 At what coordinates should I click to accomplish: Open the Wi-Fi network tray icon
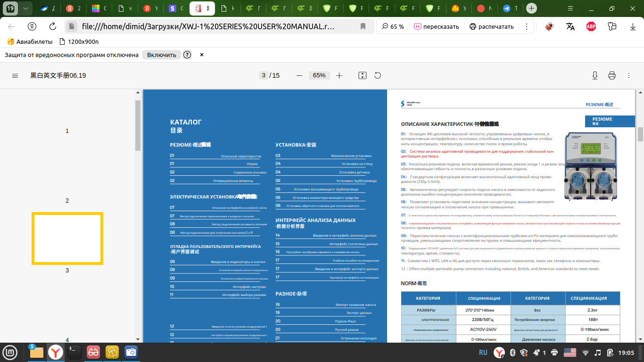(586, 353)
